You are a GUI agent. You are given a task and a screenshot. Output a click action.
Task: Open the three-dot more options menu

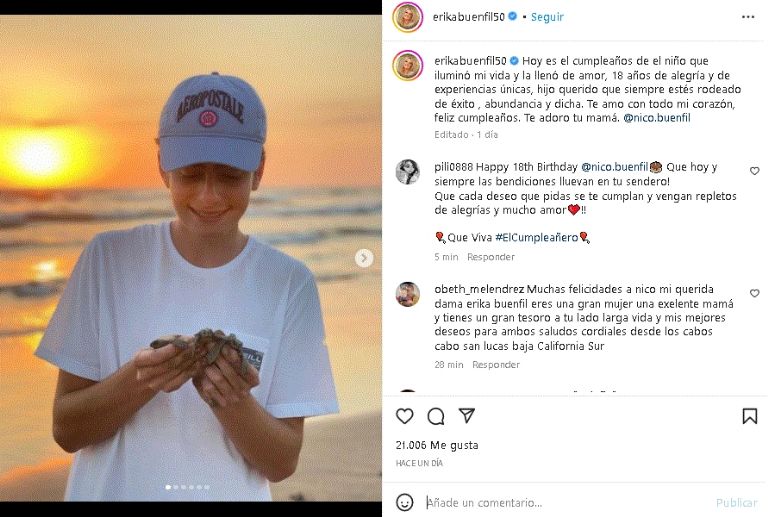[x=748, y=17]
